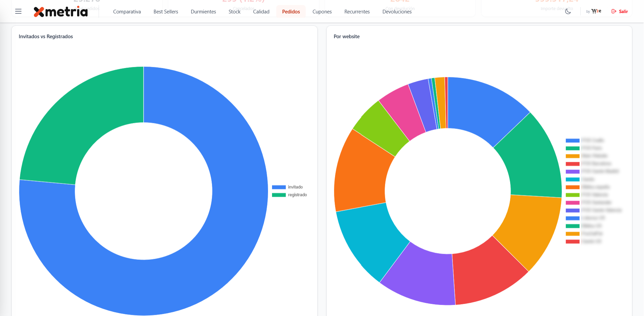This screenshot has height=316, width=644.
Task: Open the Recurrentes tab
Action: pos(357,12)
